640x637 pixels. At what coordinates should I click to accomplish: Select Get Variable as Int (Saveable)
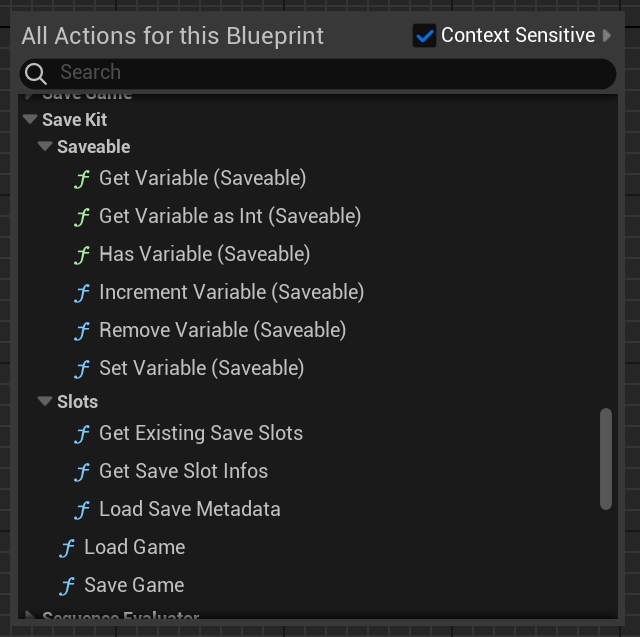point(230,216)
